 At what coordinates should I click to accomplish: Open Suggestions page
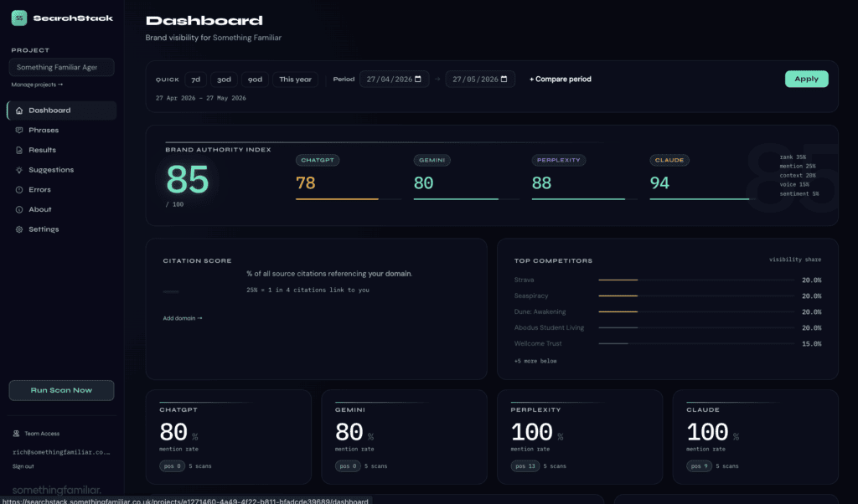coord(61,170)
